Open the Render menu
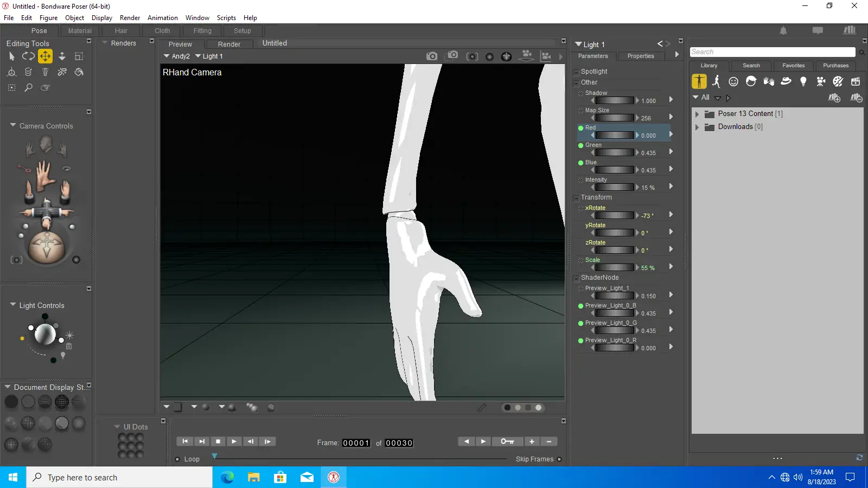 click(x=130, y=18)
